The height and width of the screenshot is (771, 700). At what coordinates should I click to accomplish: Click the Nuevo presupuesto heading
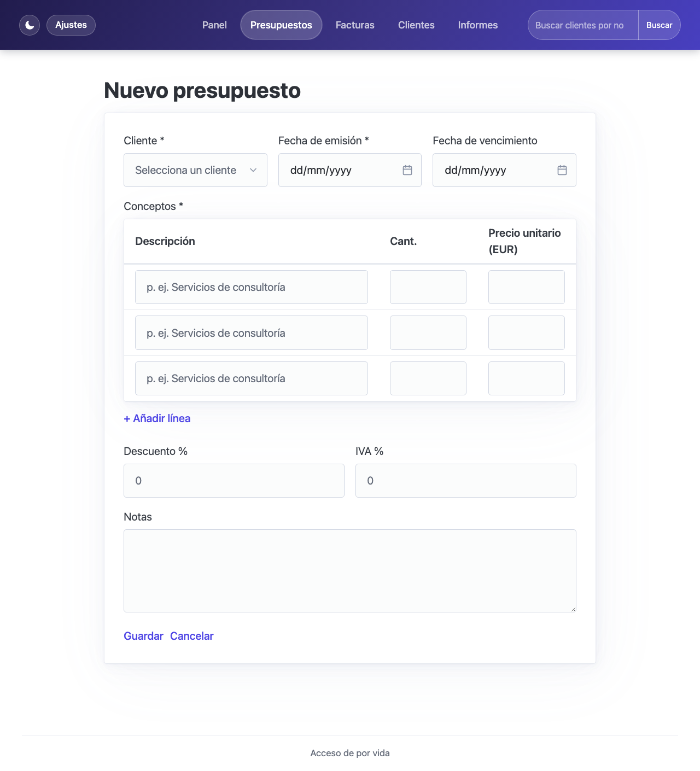(202, 91)
